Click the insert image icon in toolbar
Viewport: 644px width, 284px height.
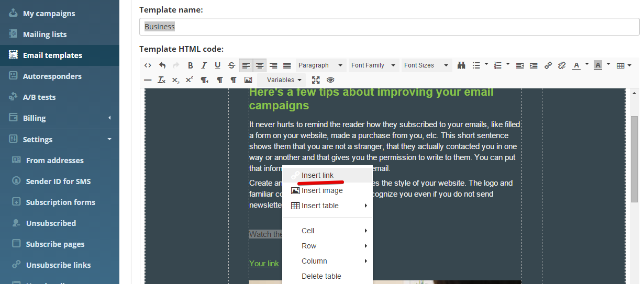pos(248,80)
